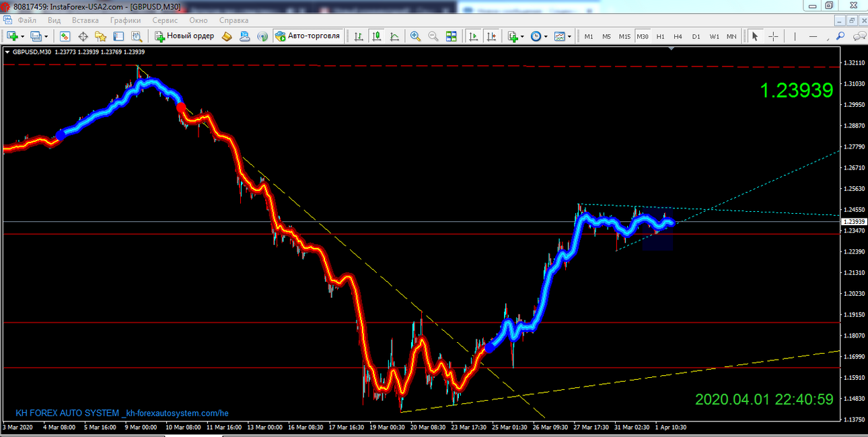Open the Справка menu
This screenshot has width=868, height=437.
[234, 20]
